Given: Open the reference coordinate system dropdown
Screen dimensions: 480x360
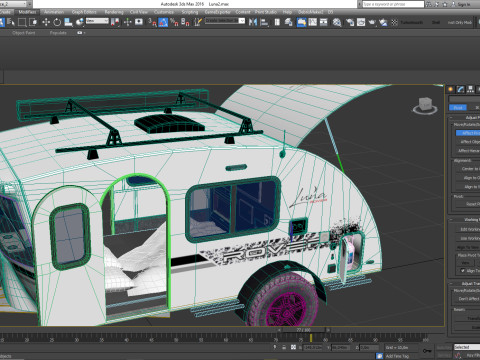Looking at the screenshot, I should coord(97,21).
